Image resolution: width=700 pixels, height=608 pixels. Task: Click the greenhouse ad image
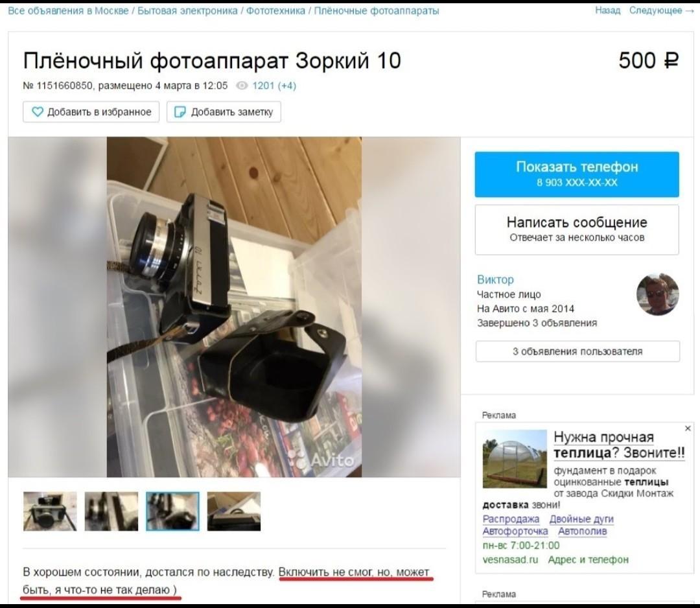[514, 459]
